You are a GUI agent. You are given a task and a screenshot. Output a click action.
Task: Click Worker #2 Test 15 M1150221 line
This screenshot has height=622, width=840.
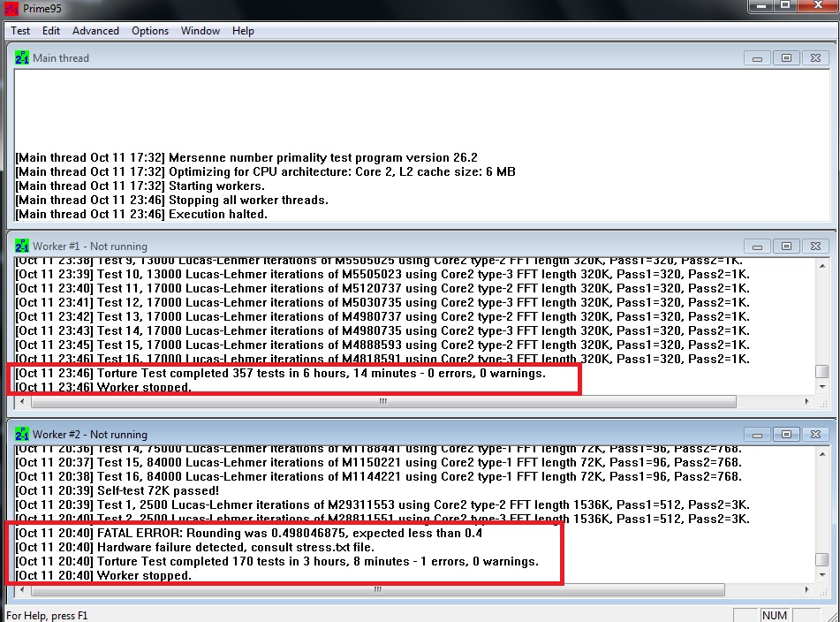click(x=378, y=462)
